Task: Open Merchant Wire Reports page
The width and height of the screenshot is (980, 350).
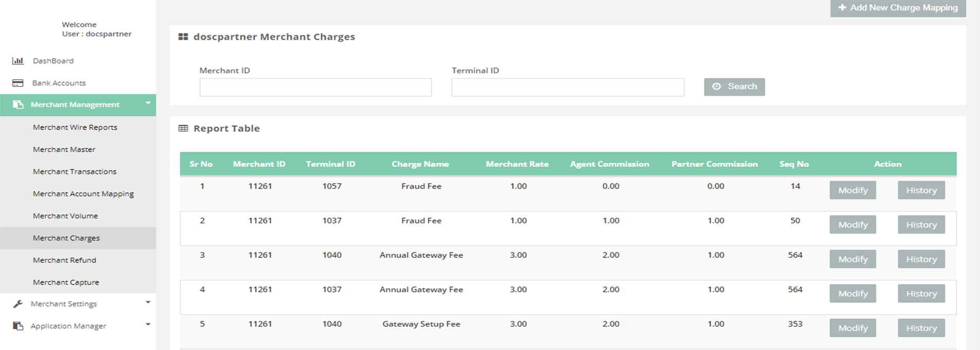Action: tap(75, 127)
